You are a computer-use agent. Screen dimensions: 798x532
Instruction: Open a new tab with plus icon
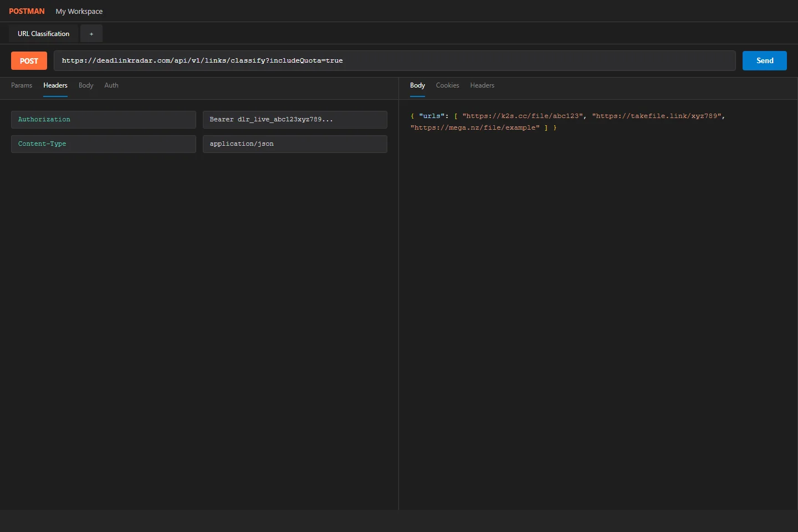point(91,34)
